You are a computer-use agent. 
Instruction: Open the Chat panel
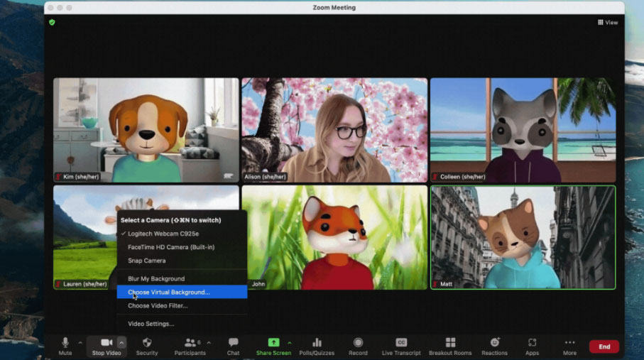(233, 343)
